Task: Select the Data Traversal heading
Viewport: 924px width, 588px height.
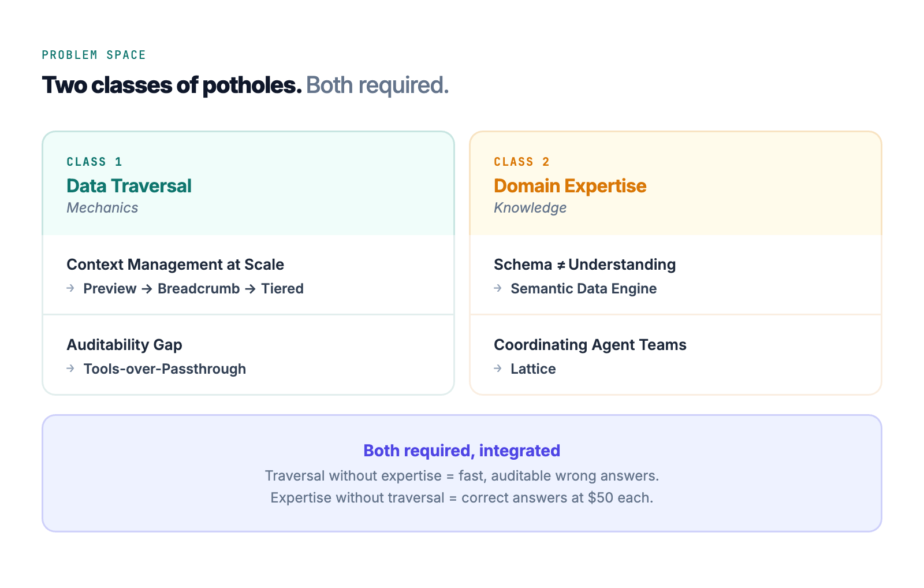Action: [x=129, y=186]
